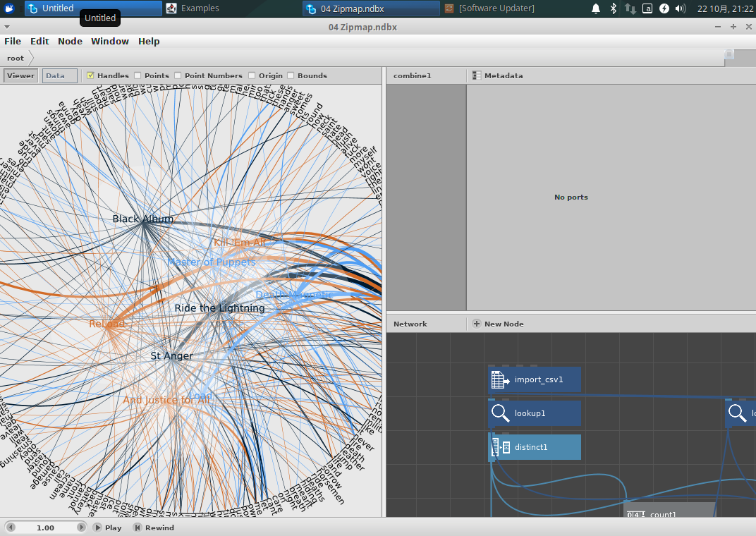756x536 pixels.
Task: Click the keyboard input method icon
Action: click(x=647, y=8)
